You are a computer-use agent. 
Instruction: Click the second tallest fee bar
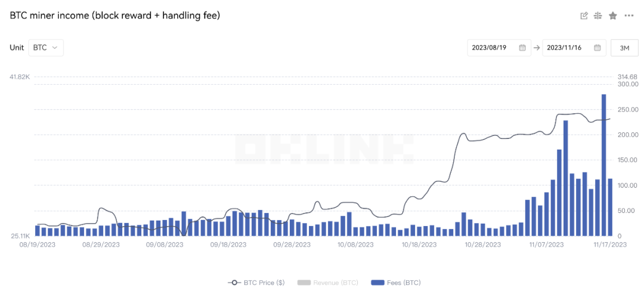(565, 178)
